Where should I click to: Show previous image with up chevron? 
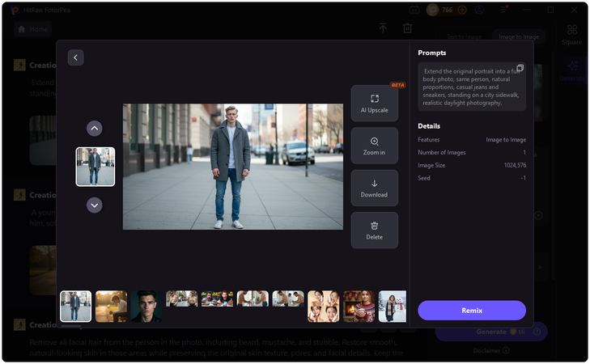pyautogui.click(x=95, y=129)
